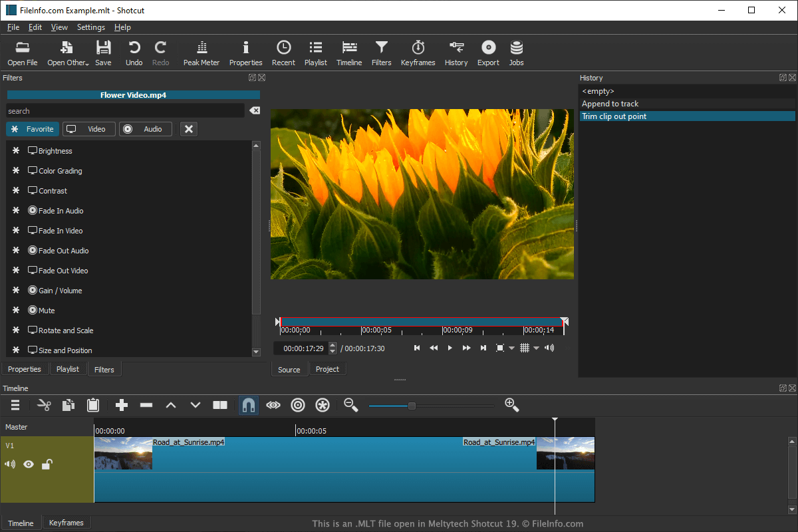Close the filter chooser with X button

189,129
